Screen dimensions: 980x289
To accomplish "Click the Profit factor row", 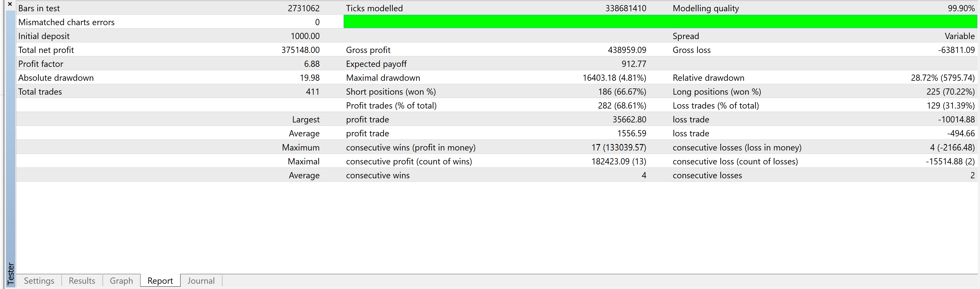I will tap(41, 64).
